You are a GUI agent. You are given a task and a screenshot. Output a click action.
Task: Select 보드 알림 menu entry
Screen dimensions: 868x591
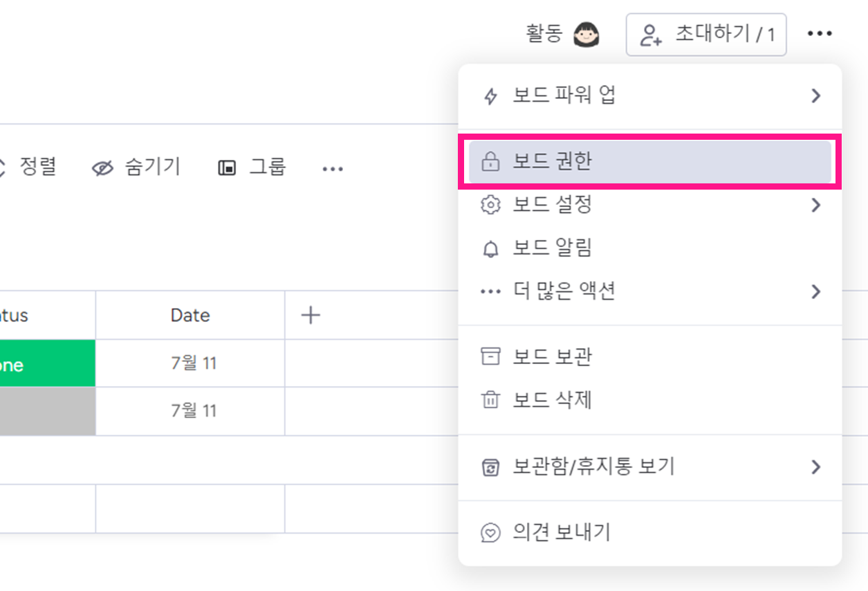coord(650,248)
